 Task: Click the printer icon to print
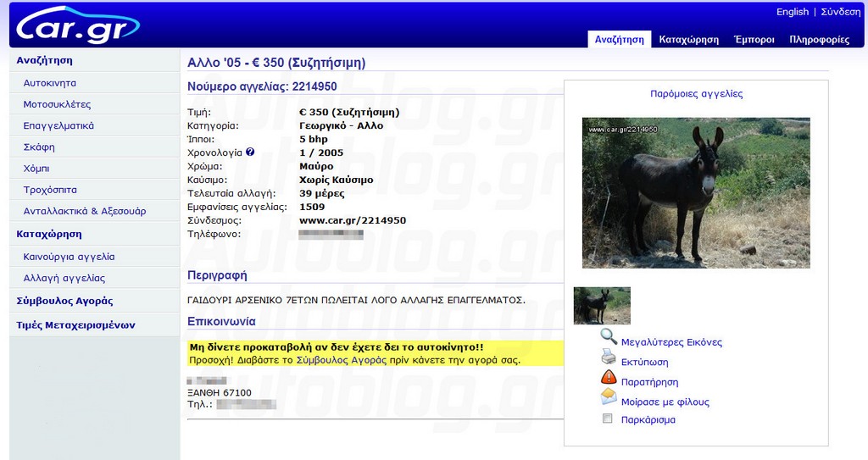609,357
